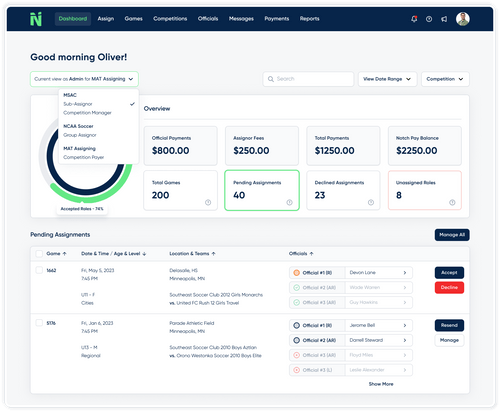Click the info icon on Total Games card
Viewport: 500px width, 412px height.
point(208,202)
